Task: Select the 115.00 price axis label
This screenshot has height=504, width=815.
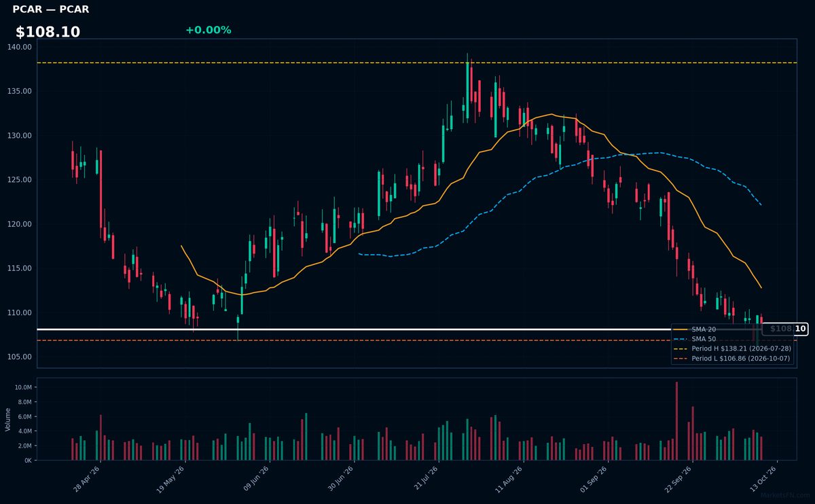Action: 20,268
